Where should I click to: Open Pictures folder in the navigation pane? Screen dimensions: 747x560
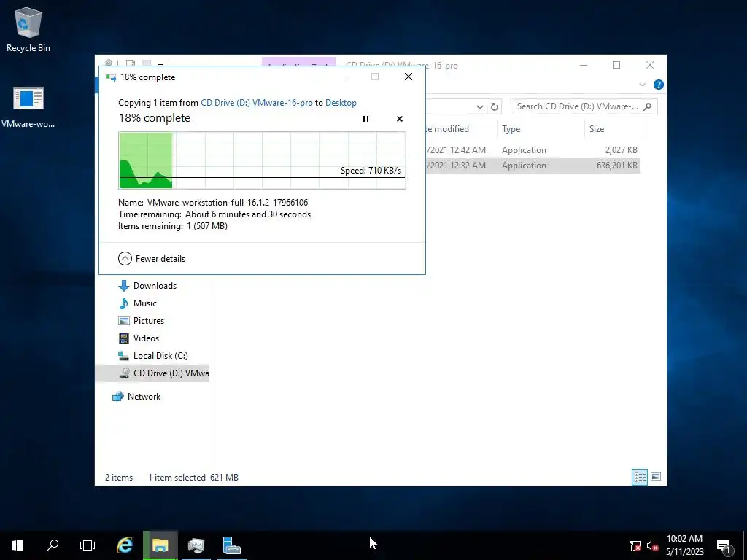tap(149, 321)
